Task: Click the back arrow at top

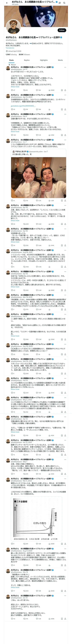Action: [7, 3]
